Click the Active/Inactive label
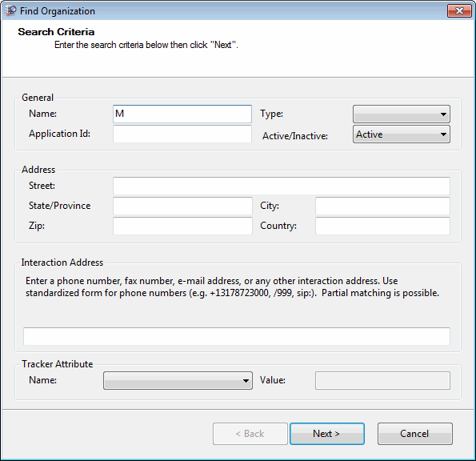The width and height of the screenshot is (476, 461). [x=295, y=136]
